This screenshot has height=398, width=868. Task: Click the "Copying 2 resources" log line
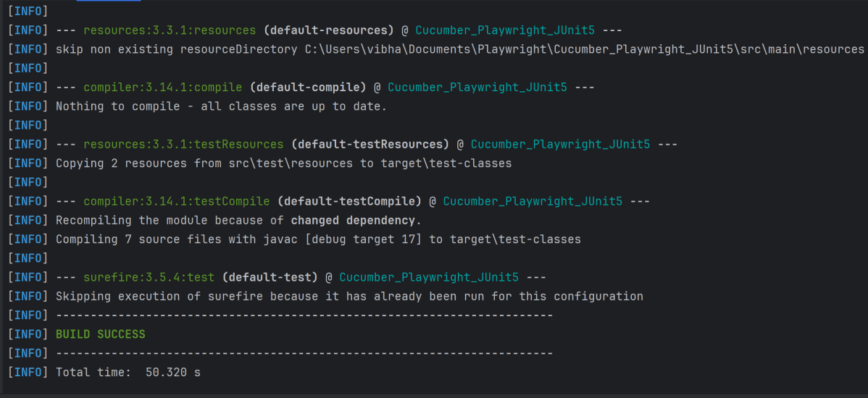pyautogui.click(x=283, y=164)
